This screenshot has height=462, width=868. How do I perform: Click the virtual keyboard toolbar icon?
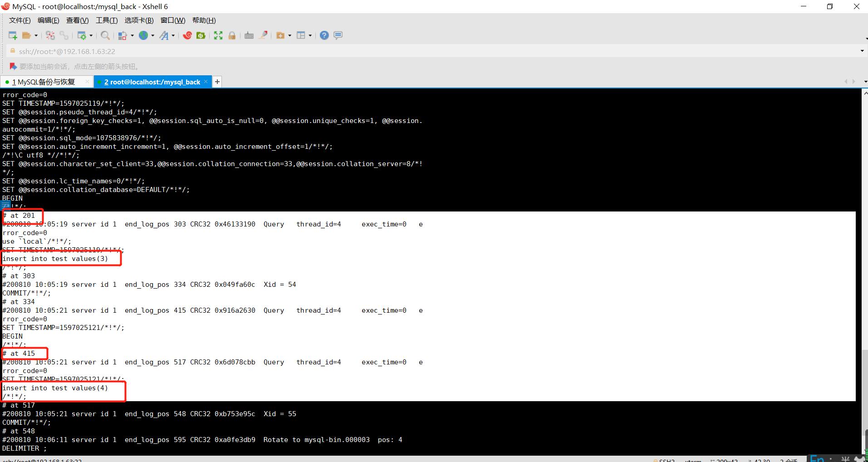(249, 35)
